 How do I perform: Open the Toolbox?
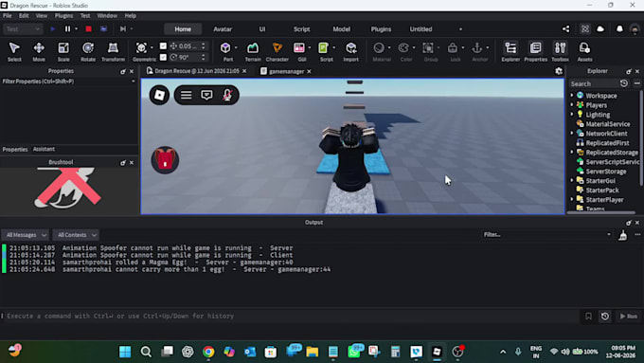coord(561,52)
